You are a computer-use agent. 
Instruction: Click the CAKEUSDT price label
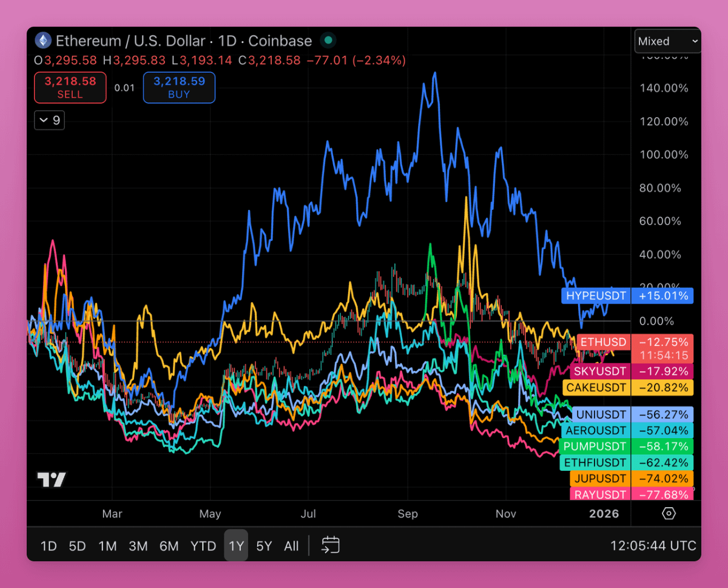click(598, 387)
